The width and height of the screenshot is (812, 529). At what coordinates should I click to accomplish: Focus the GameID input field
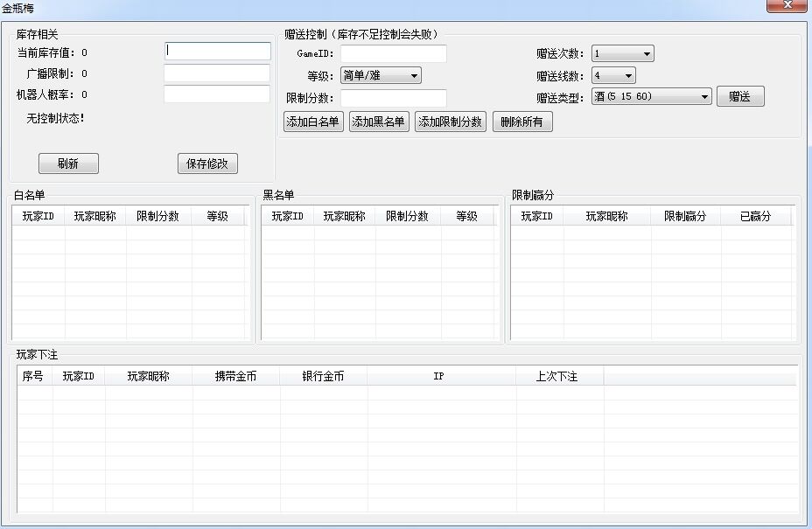click(394, 54)
